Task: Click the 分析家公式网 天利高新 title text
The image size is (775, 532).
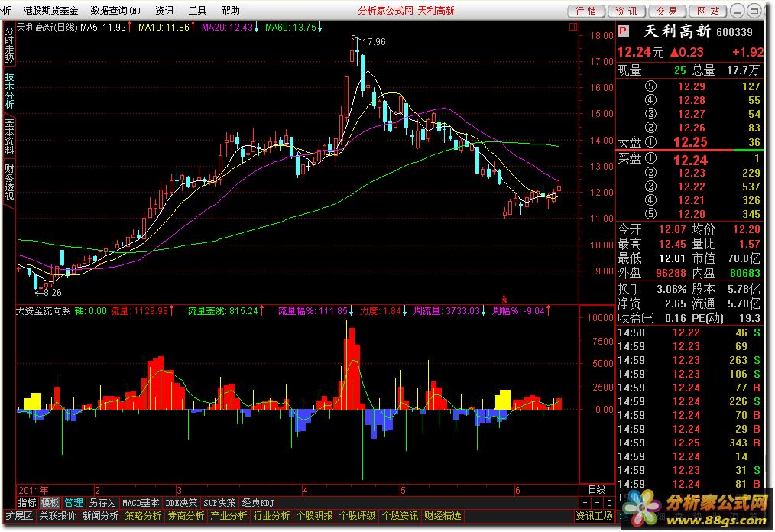Action: coord(406,11)
